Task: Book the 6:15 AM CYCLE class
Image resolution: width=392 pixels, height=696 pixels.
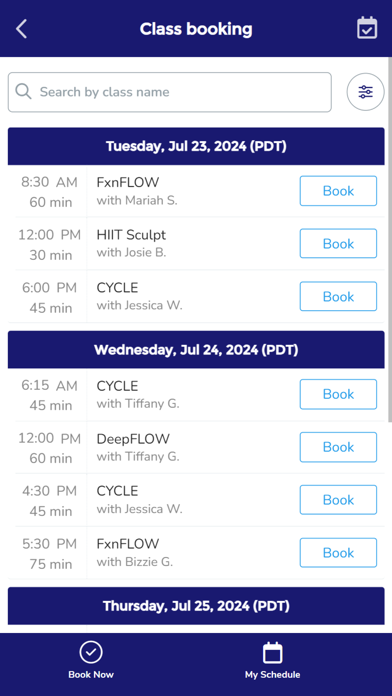Action: 338,394
